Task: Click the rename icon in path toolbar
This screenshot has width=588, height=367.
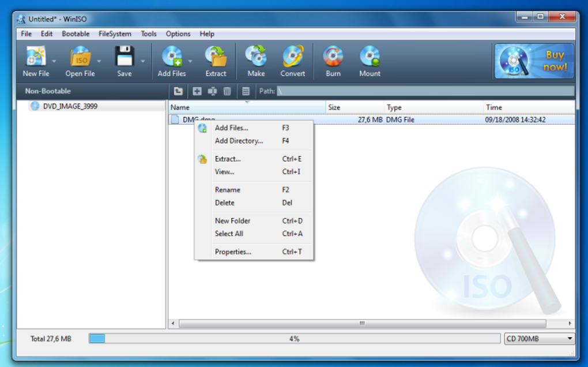Action: coord(212,91)
